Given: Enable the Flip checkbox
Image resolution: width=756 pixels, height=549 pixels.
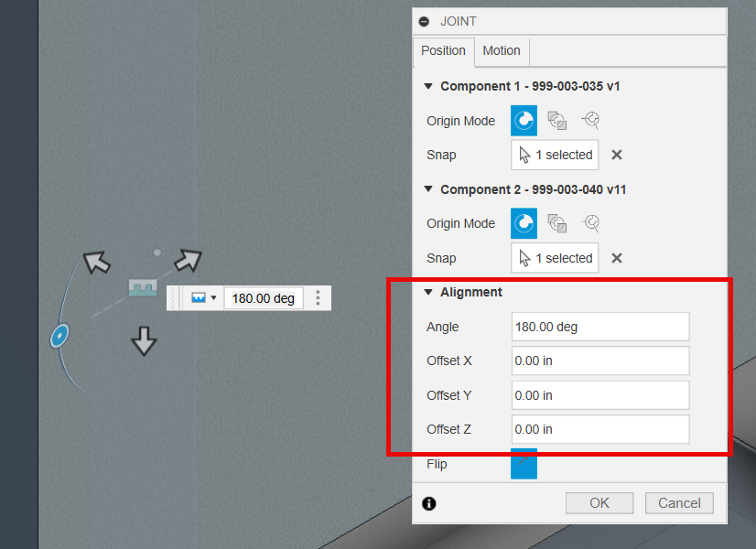Looking at the screenshot, I should tap(524, 464).
